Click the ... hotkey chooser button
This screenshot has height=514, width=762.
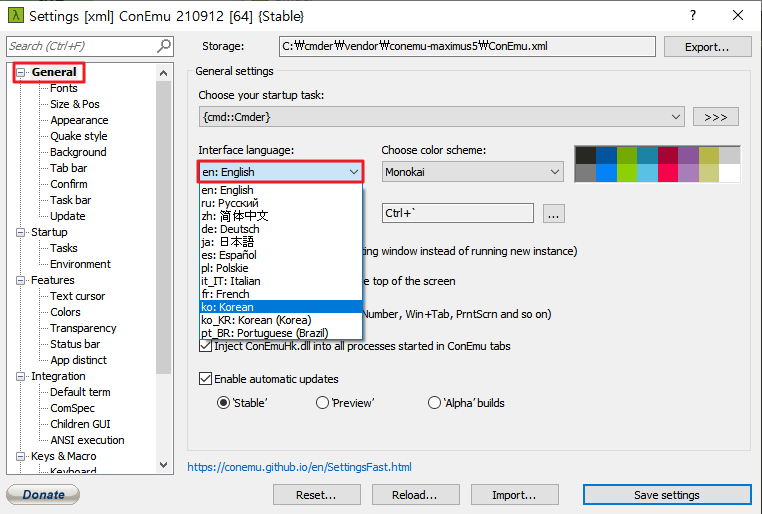554,213
